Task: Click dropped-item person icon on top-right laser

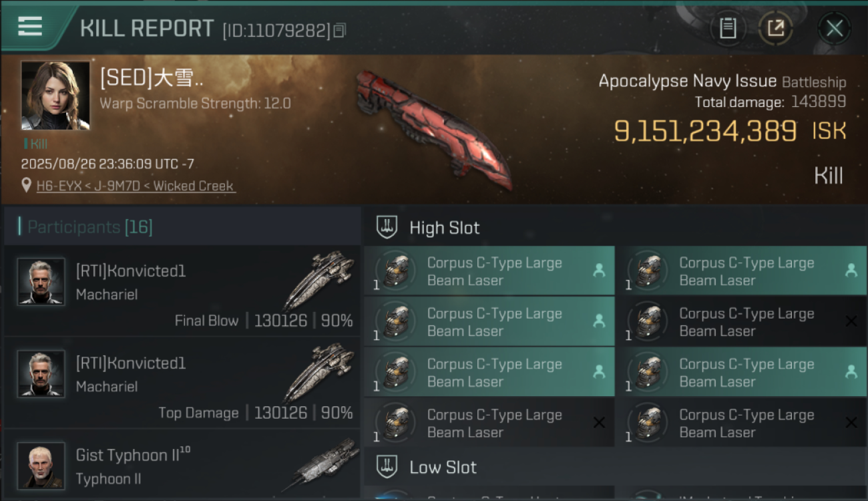Action: tap(851, 271)
